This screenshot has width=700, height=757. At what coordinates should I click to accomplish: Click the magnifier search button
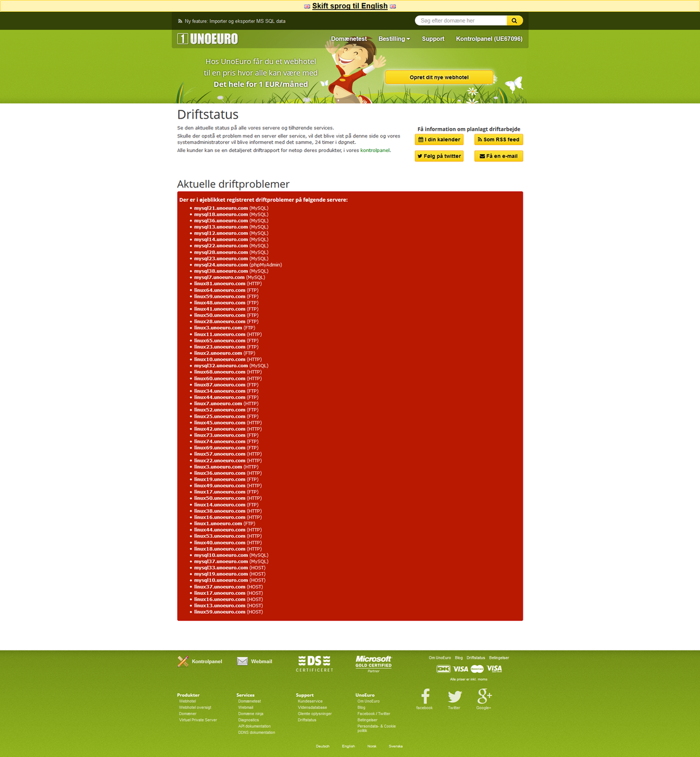tap(515, 21)
